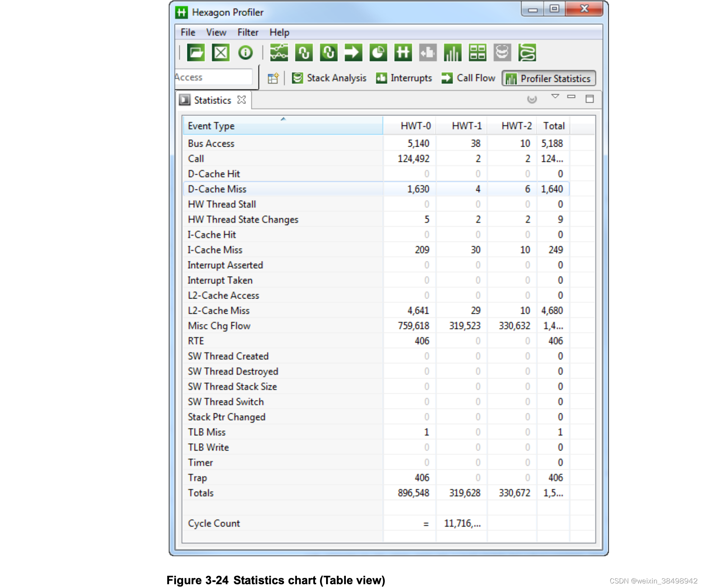The image size is (703, 588).
Task: Select the Misc Chg Flow row
Action: tap(376, 326)
